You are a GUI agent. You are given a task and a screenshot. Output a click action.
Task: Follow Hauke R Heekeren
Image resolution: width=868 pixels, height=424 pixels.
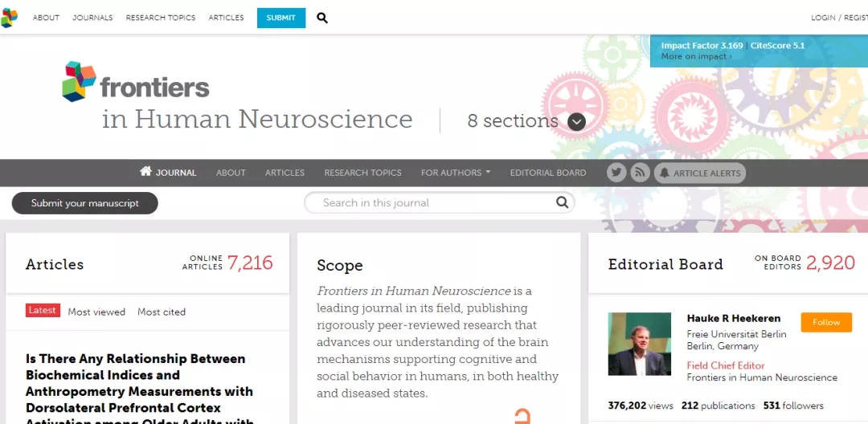coord(825,322)
